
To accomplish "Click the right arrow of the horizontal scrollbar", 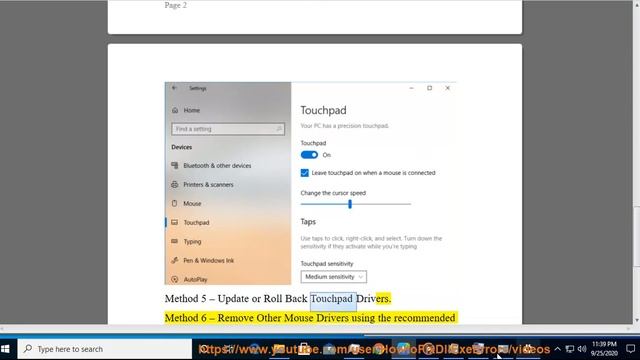I will 630,329.
